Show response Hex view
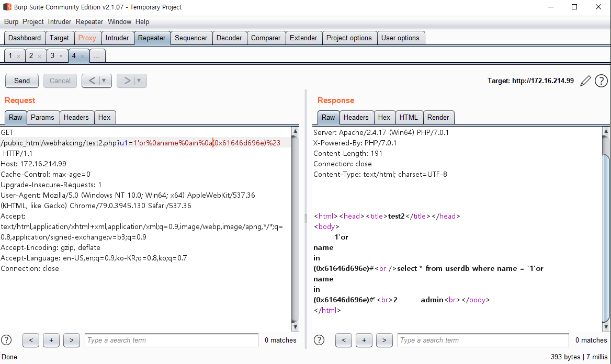Image resolution: width=611 pixels, height=364 pixels. (384, 117)
